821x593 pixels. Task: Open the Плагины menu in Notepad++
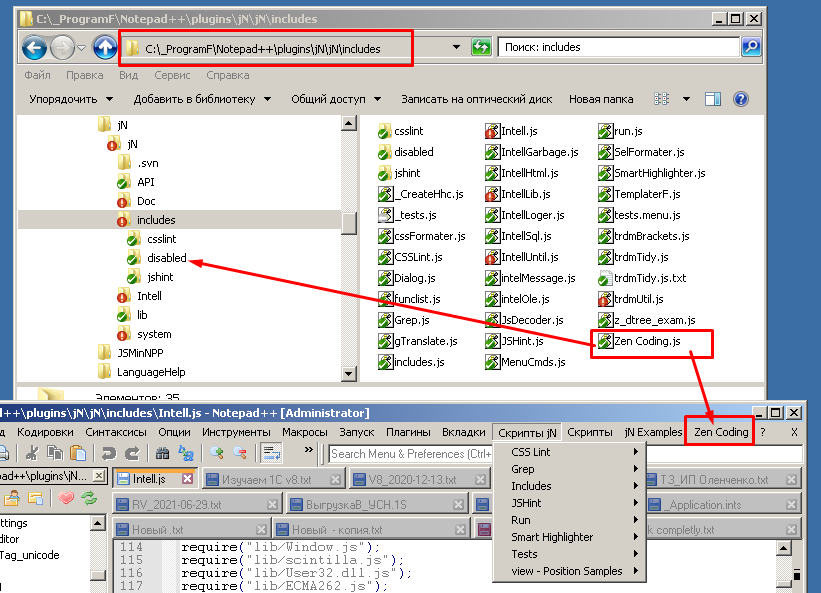click(x=408, y=432)
